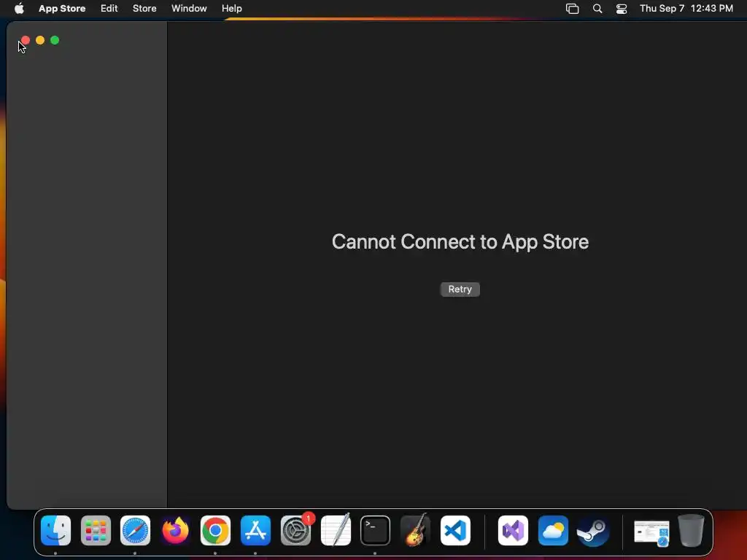The width and height of the screenshot is (747, 560).
Task: Launch GarageBand from the Dock
Action: coord(415,530)
